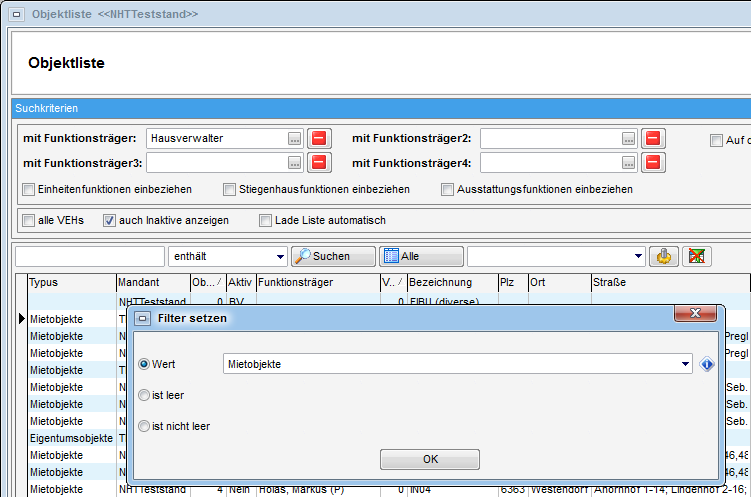Uncheck auch Inaktive anzeigen
The image size is (751, 497).
(110, 220)
